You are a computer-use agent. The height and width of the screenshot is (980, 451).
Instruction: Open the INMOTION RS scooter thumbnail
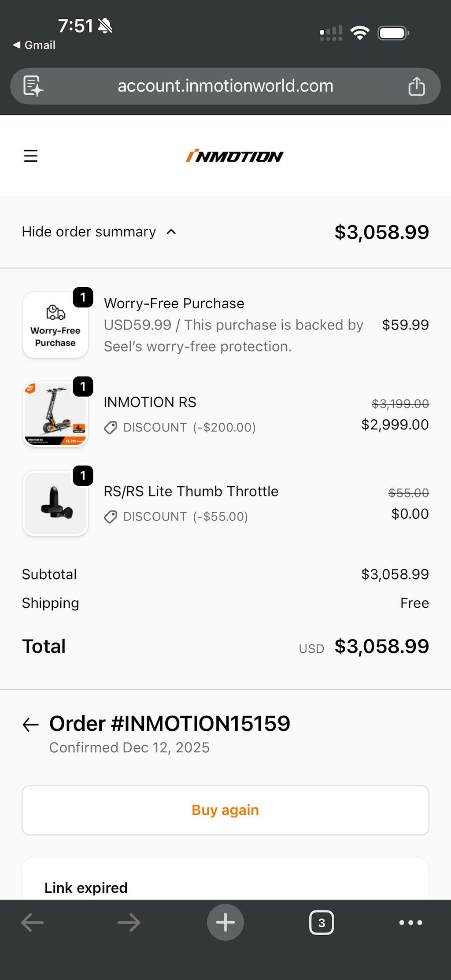pos(55,414)
